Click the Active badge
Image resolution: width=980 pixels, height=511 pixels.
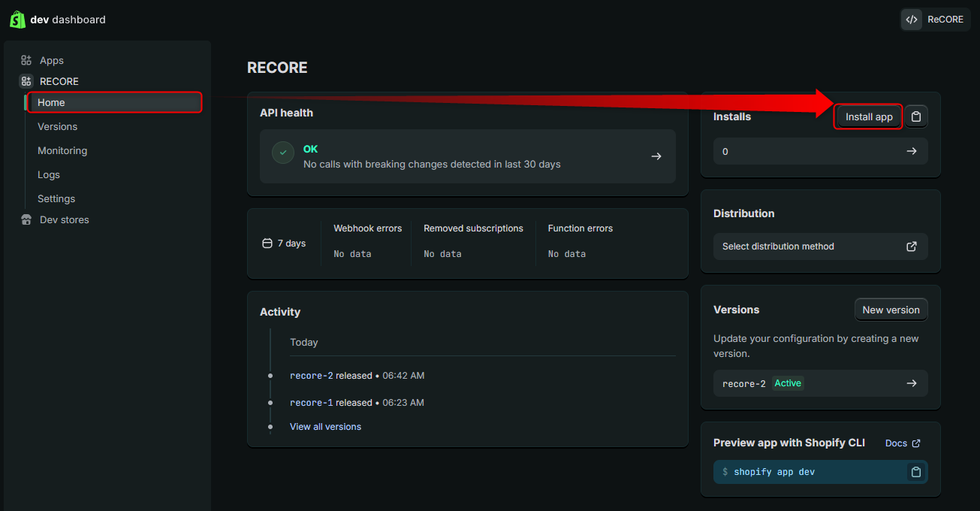[x=788, y=383]
